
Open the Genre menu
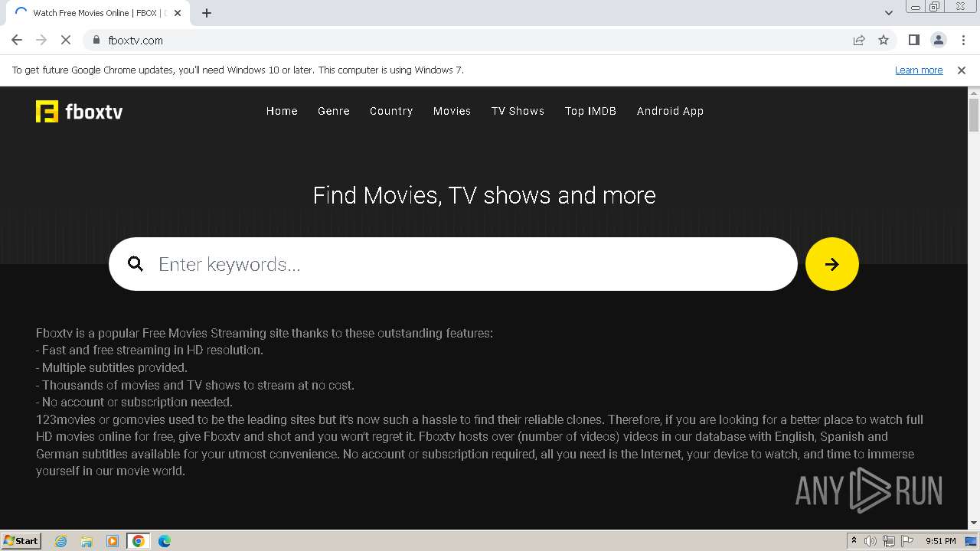click(334, 111)
